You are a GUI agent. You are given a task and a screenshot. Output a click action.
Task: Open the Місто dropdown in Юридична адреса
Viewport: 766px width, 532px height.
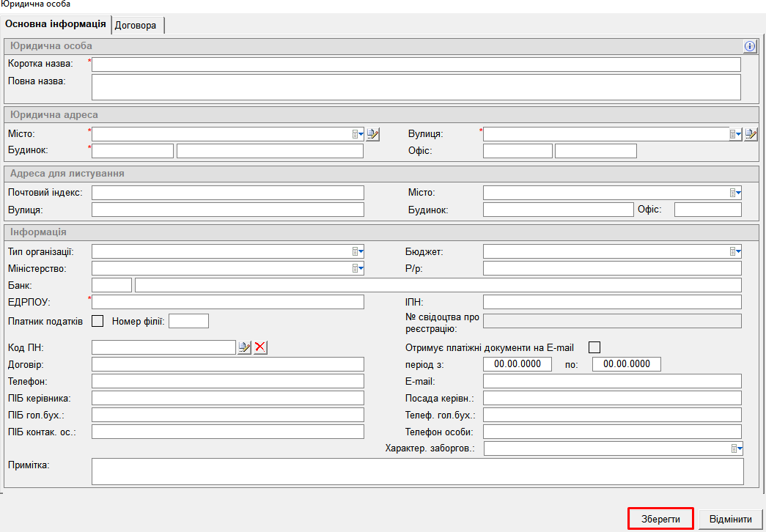pos(358,134)
